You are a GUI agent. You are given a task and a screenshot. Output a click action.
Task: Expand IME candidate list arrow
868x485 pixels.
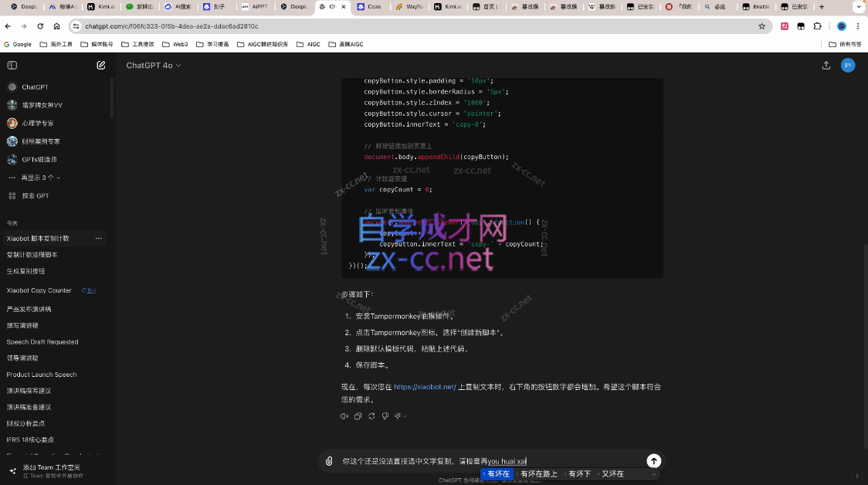[653, 474]
